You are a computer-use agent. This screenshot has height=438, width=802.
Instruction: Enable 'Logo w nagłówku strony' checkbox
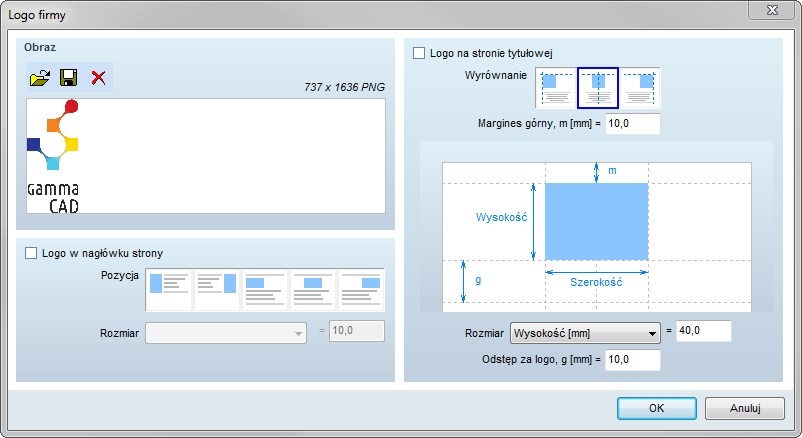click(30, 253)
